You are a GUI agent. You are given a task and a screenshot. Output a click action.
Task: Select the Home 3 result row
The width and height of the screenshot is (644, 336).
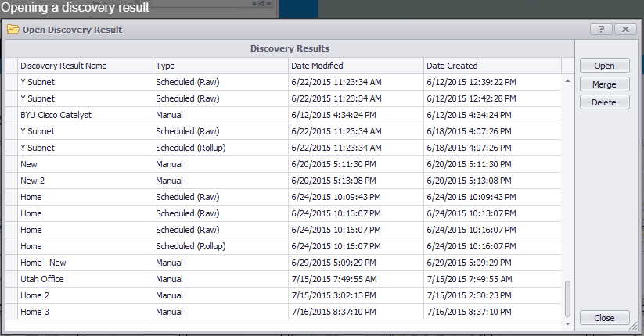(35, 312)
